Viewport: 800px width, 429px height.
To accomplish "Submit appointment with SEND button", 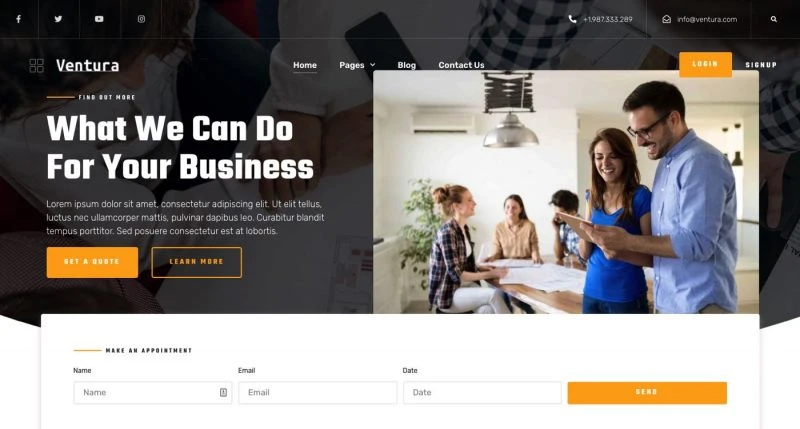I will (x=647, y=393).
